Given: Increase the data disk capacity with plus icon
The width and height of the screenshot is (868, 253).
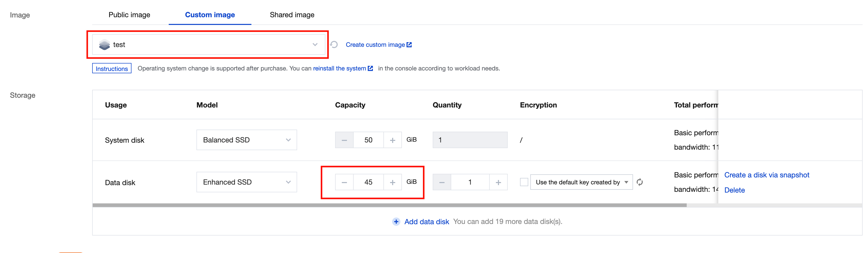Looking at the screenshot, I should click(392, 182).
